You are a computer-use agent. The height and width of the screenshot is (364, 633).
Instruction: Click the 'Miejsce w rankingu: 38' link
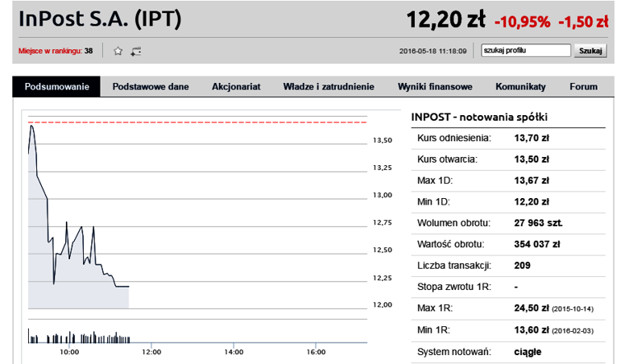click(x=56, y=51)
